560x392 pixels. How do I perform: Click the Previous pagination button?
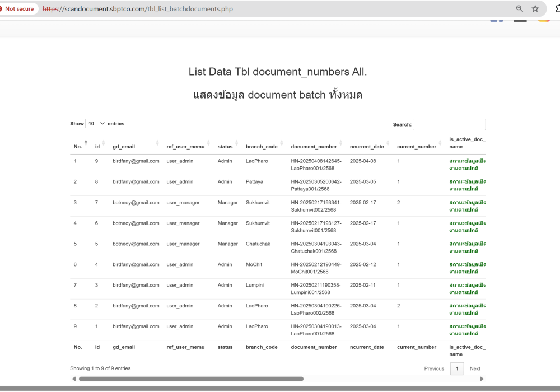[x=434, y=368]
